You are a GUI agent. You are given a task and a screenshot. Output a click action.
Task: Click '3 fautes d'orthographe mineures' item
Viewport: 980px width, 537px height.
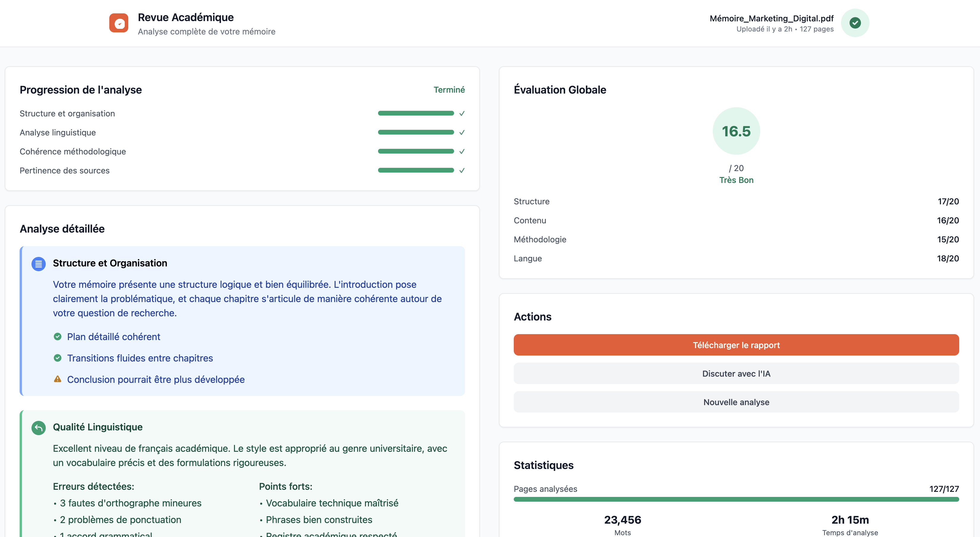[x=130, y=503]
